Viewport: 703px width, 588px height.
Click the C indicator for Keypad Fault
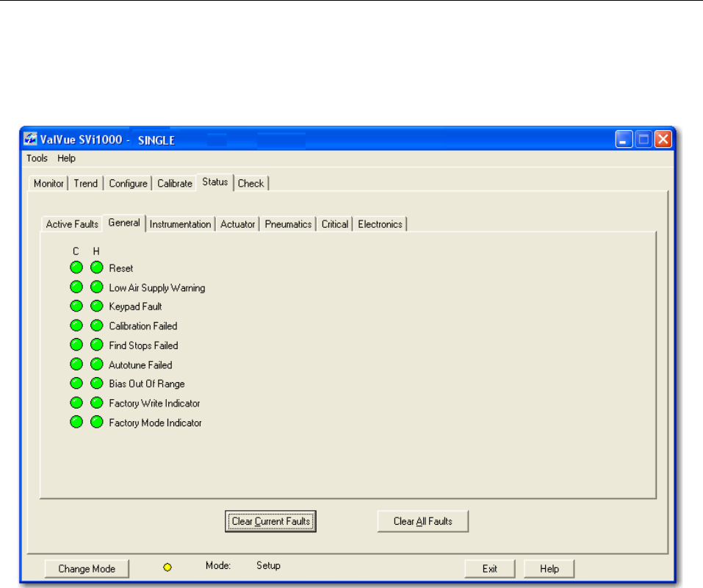76,306
